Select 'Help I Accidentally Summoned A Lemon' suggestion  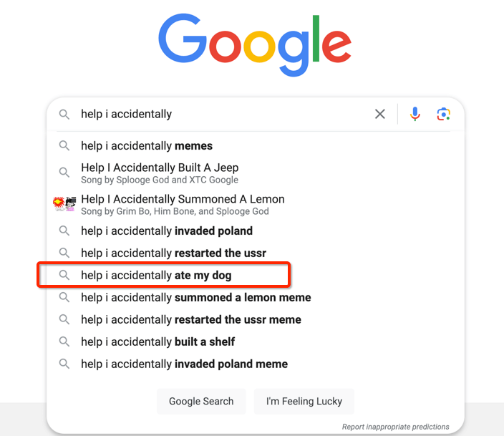tap(256, 205)
